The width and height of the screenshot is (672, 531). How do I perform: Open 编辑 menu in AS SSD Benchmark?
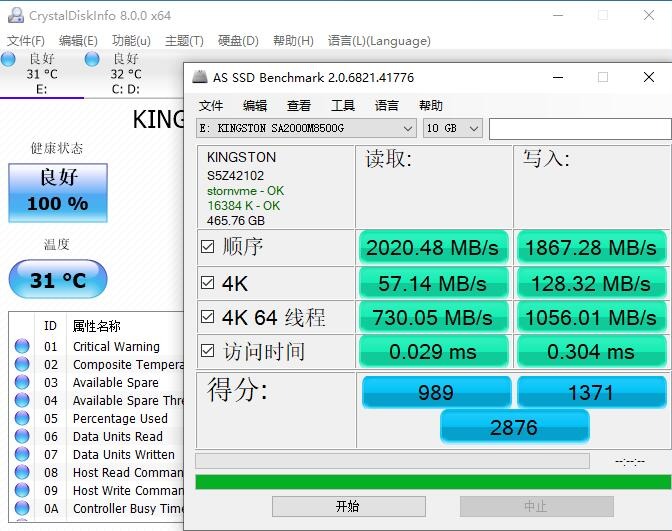(255, 105)
